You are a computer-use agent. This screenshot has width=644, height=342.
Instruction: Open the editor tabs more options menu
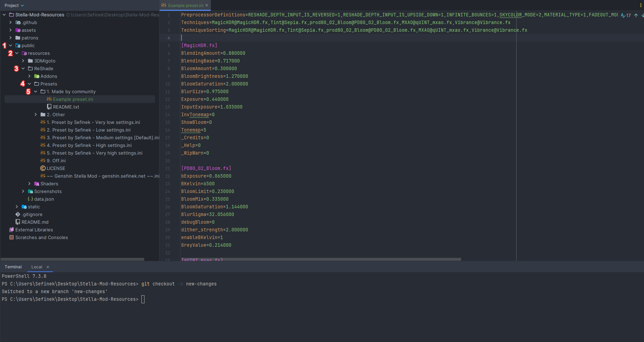[x=641, y=5]
